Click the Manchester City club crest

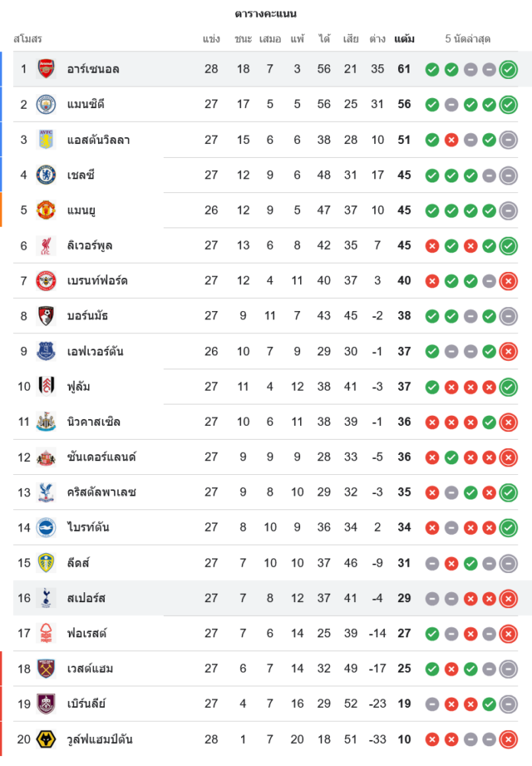tap(46, 104)
